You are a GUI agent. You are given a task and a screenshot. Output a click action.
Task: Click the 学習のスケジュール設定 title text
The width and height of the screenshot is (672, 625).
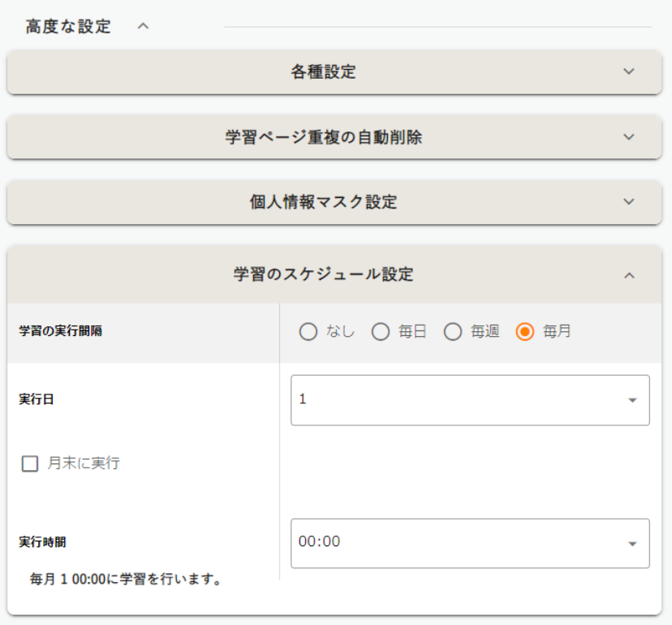click(323, 274)
